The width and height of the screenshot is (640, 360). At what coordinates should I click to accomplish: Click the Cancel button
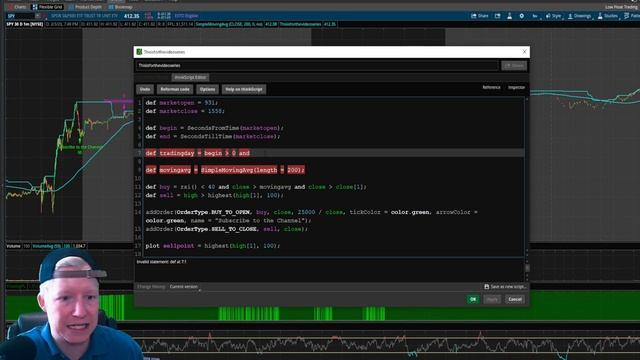pos(515,299)
